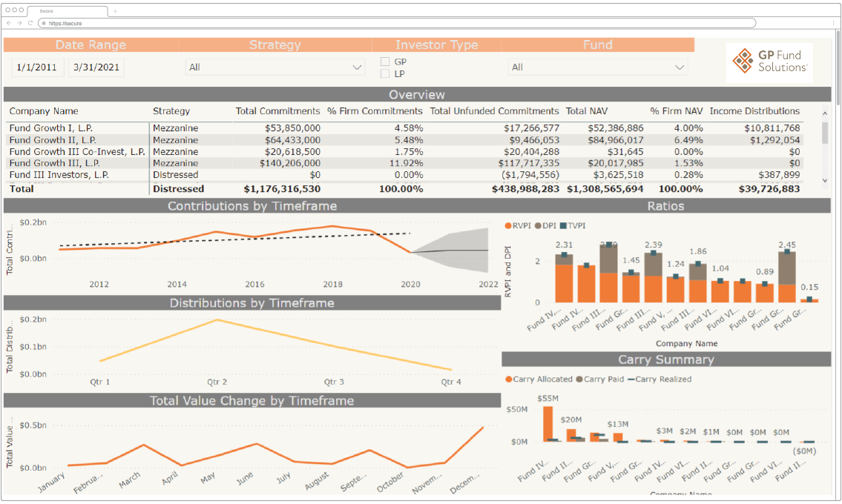Click the Carry Allocated legend item
The height and width of the screenshot is (504, 842).
coord(539,379)
